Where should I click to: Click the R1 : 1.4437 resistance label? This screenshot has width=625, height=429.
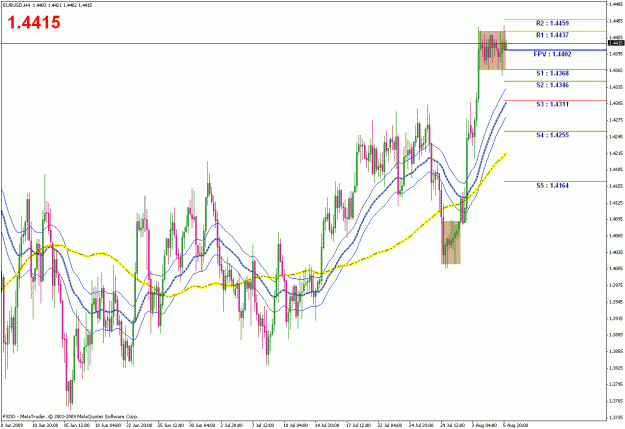click(x=552, y=35)
